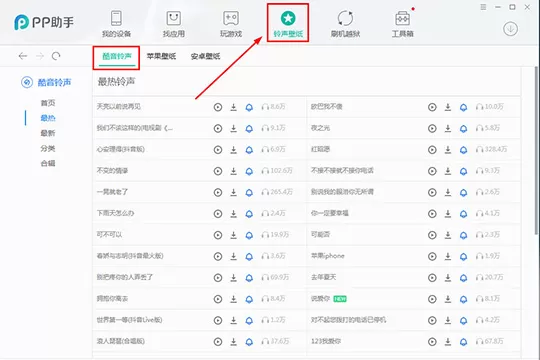Image resolution: width=540 pixels, height=360 pixels.
Task: Download the ringtone 说爱你
Action: click(x=448, y=299)
